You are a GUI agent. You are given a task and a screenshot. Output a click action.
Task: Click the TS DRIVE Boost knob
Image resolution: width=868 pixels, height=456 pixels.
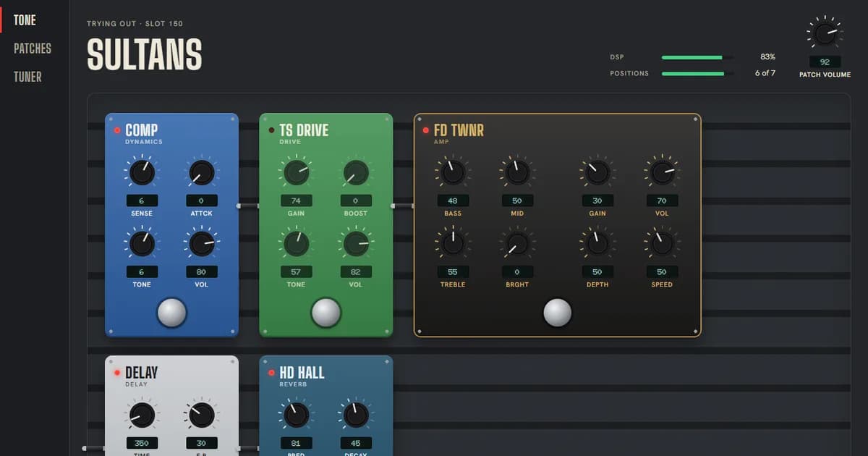356,172
